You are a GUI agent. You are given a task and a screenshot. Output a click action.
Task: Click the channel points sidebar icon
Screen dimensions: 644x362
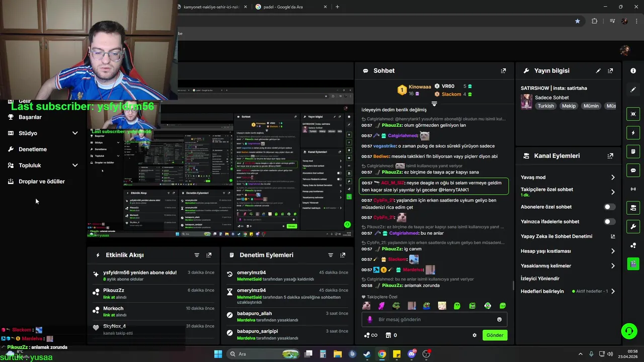tap(633, 245)
